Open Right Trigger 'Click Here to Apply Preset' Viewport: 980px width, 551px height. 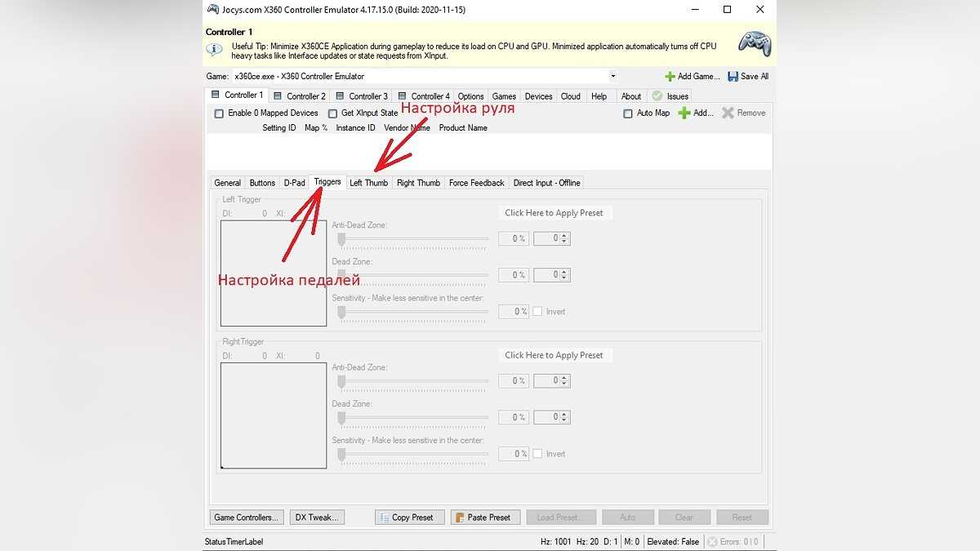pyautogui.click(x=555, y=356)
